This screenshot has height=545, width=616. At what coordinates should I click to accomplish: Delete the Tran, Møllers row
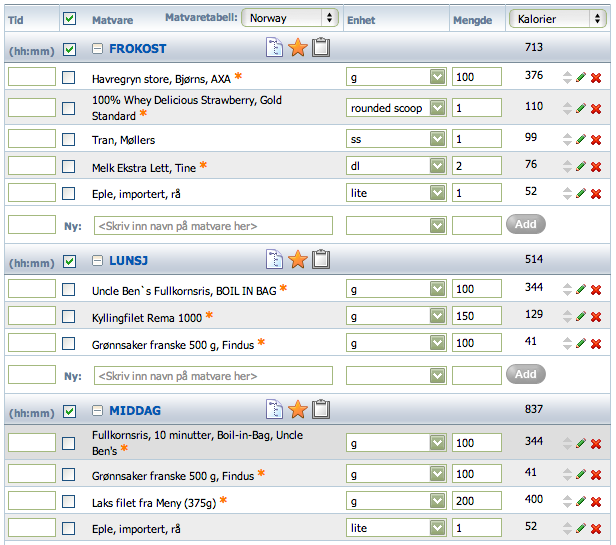point(596,140)
